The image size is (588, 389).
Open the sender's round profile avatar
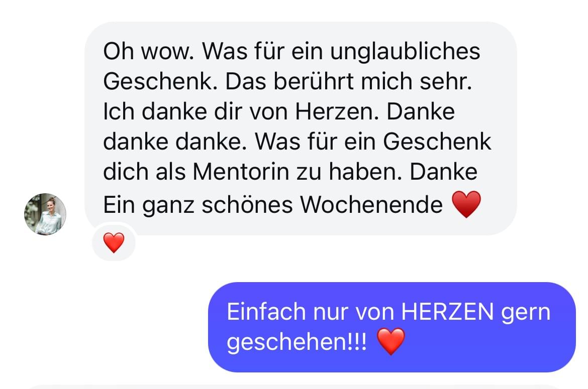pos(45,214)
